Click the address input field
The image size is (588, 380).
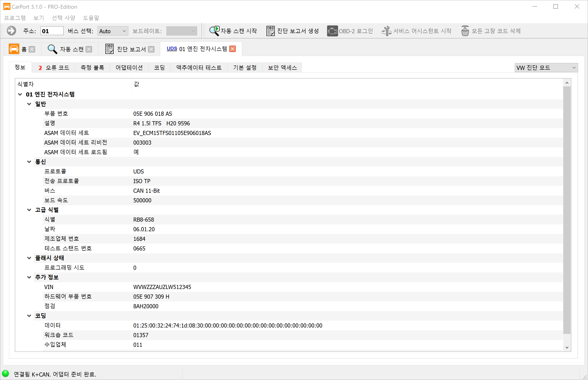coord(52,31)
